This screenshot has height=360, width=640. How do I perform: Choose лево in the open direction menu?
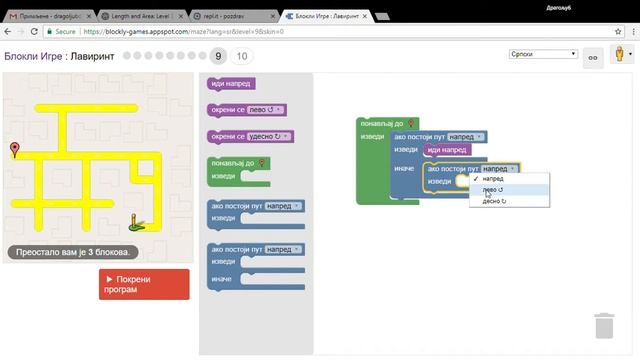[509, 190]
